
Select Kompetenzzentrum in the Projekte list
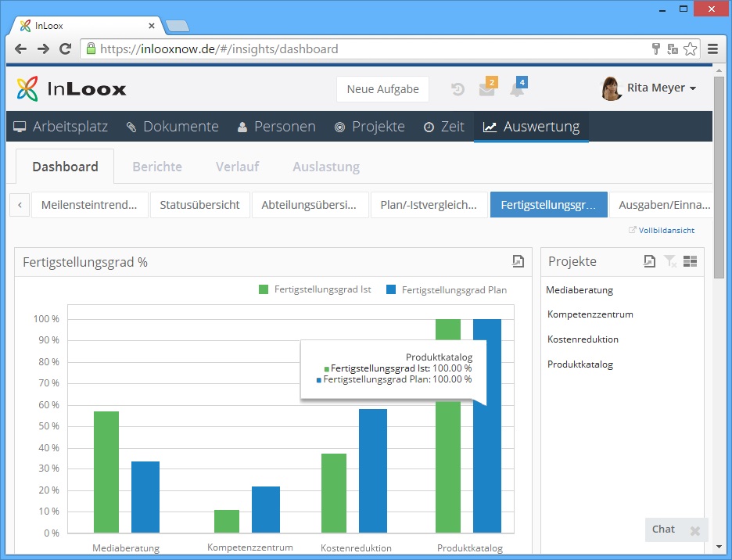point(590,314)
